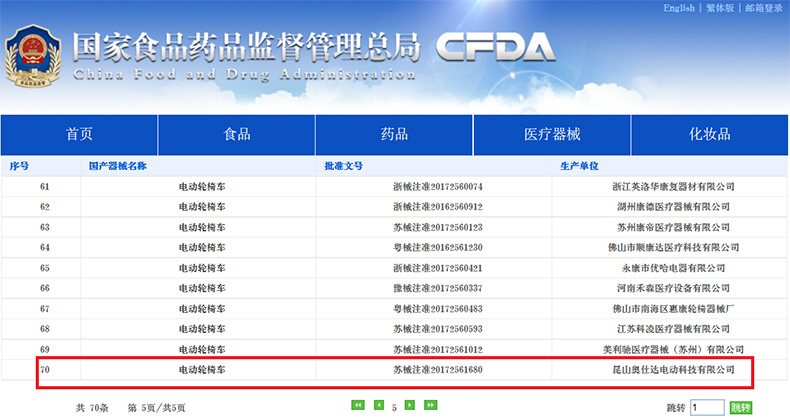
Task: Click approval number 豫械注准20172560337
Action: click(438, 289)
